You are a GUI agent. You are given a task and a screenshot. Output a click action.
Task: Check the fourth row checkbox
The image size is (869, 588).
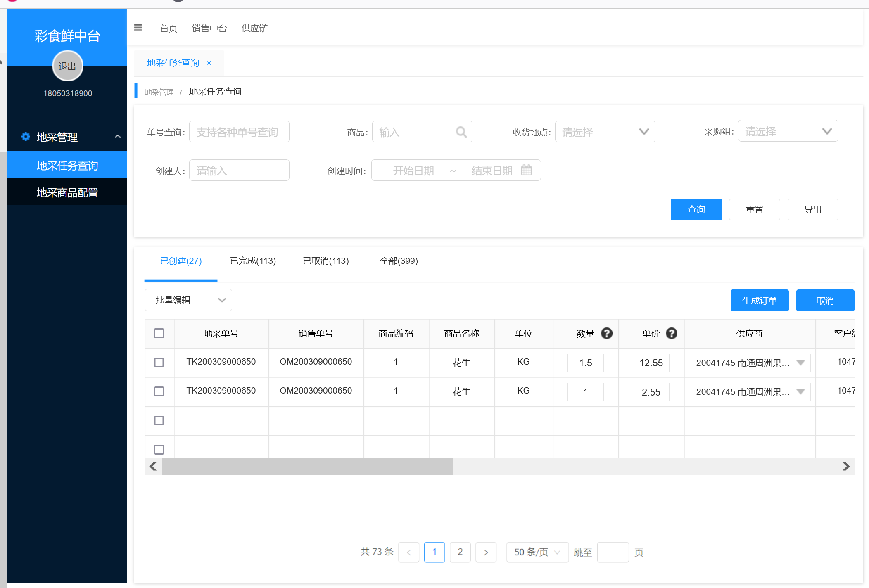[x=159, y=449]
